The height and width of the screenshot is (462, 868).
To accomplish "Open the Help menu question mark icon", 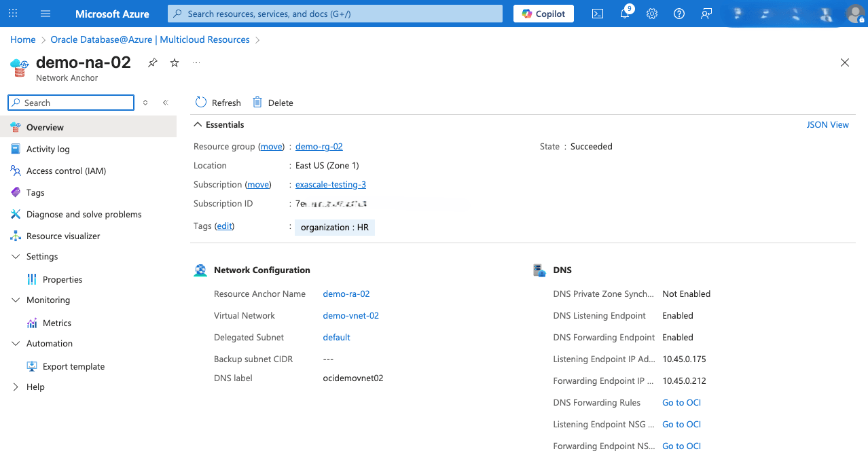I will pos(679,14).
